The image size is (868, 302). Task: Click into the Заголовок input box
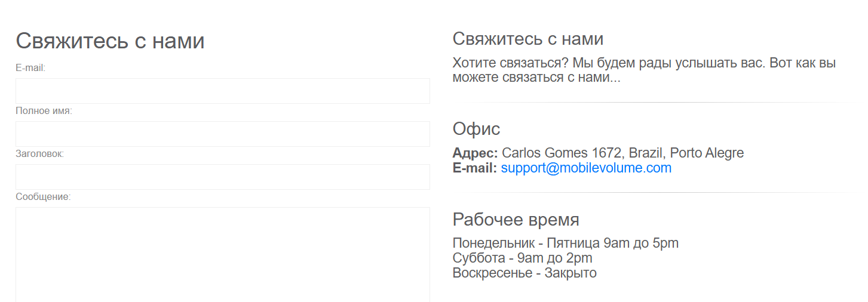point(222,177)
